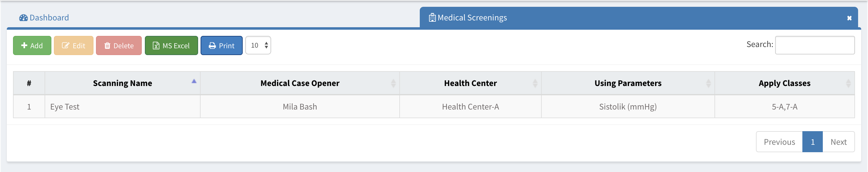Image resolution: width=868 pixels, height=172 pixels.
Task: Go to Previous page
Action: 779,142
